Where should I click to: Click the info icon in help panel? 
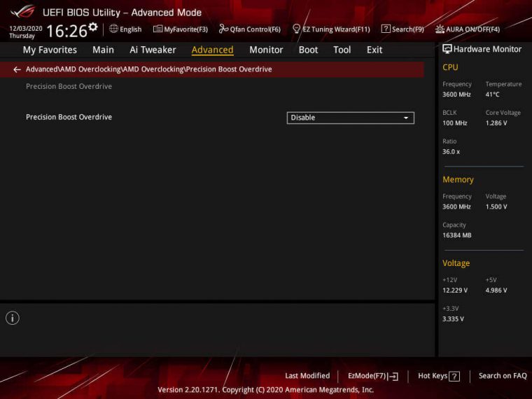[x=13, y=318]
